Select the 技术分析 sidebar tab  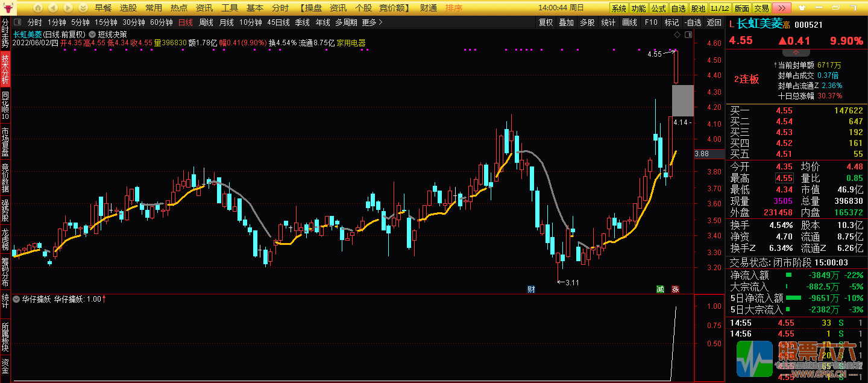(5, 70)
